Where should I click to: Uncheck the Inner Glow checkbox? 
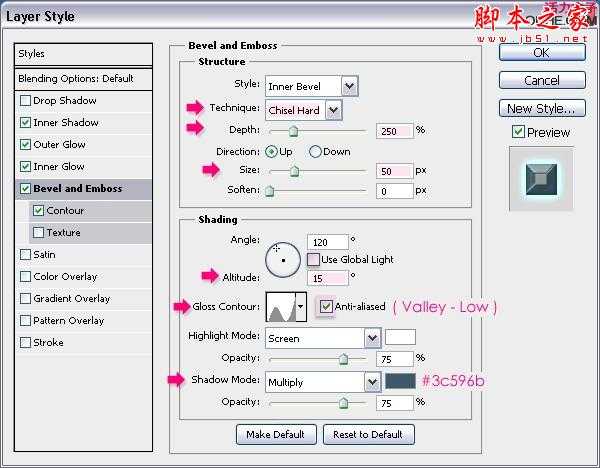pos(25,166)
